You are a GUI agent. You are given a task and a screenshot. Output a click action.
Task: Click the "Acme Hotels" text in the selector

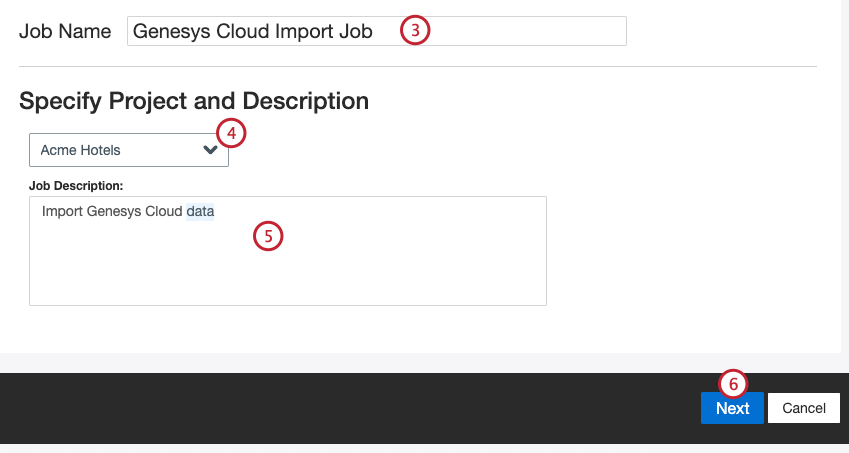coord(80,150)
